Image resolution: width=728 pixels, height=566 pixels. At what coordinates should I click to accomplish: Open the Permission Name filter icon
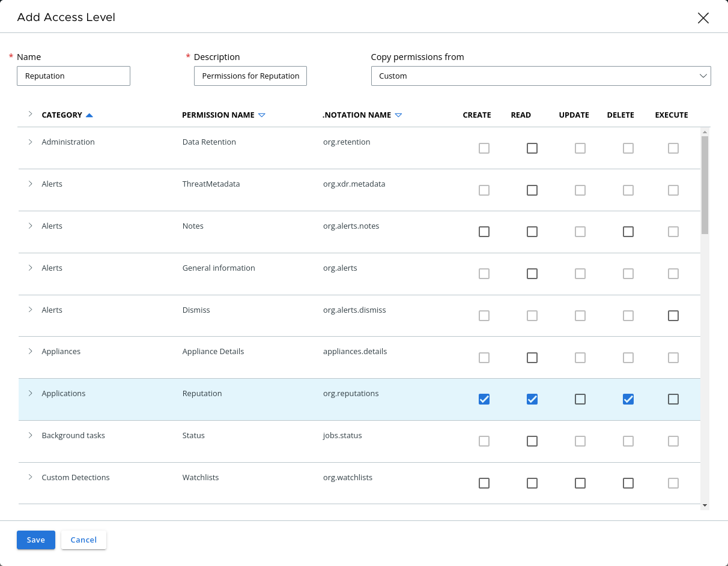pyautogui.click(x=261, y=115)
